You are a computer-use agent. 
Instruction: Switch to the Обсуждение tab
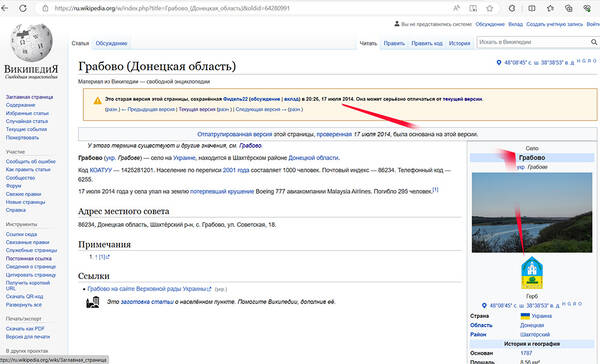tap(111, 43)
